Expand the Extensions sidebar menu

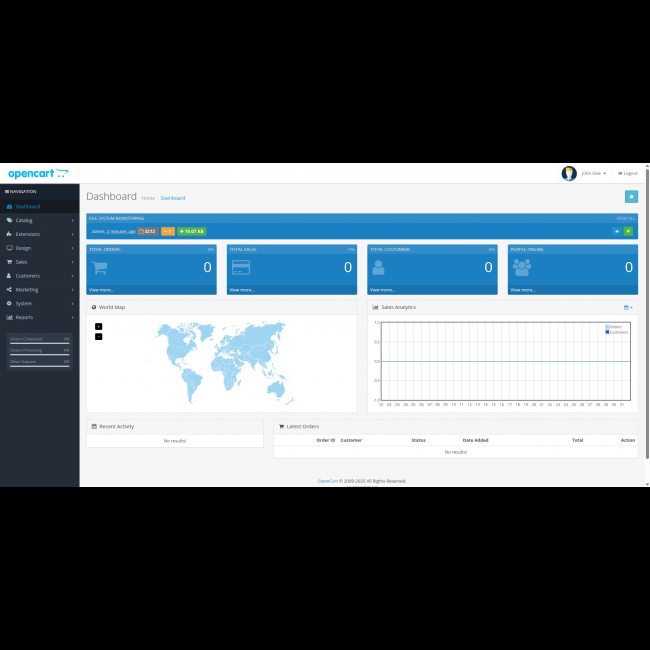39,234
